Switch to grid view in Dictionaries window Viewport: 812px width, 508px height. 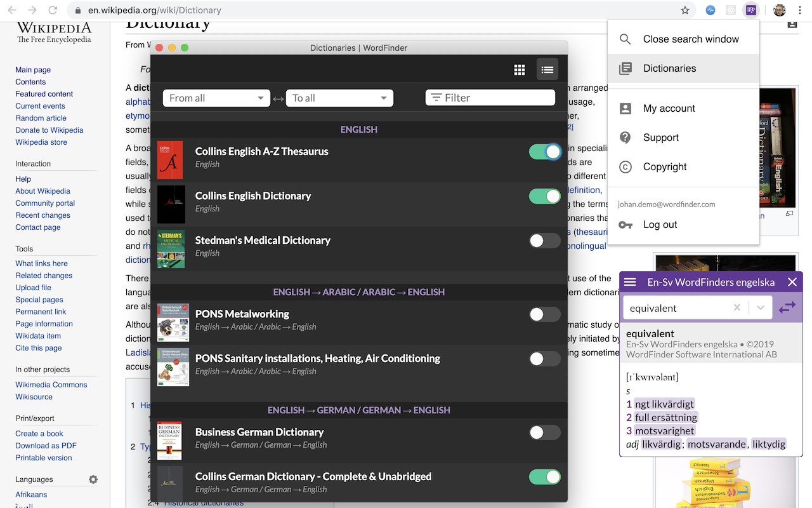tap(520, 70)
